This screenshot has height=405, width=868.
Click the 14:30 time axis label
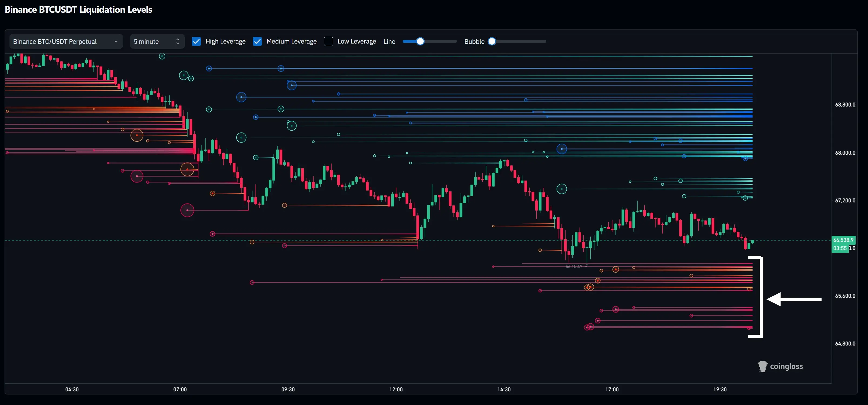coord(504,390)
